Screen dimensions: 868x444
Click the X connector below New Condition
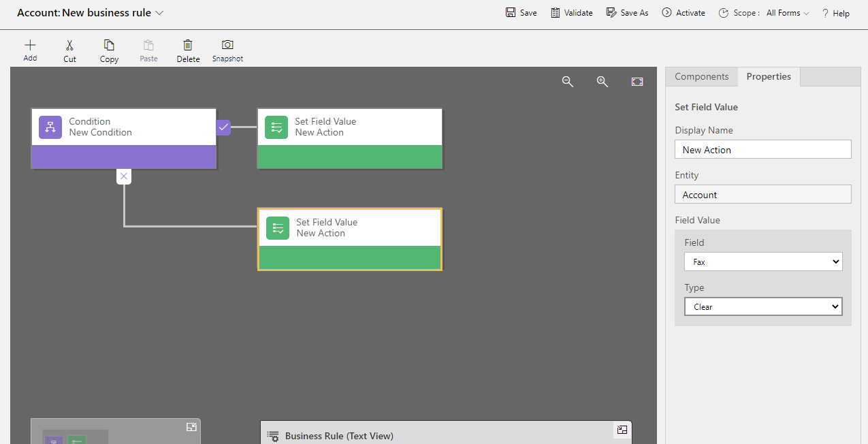pyautogui.click(x=123, y=176)
